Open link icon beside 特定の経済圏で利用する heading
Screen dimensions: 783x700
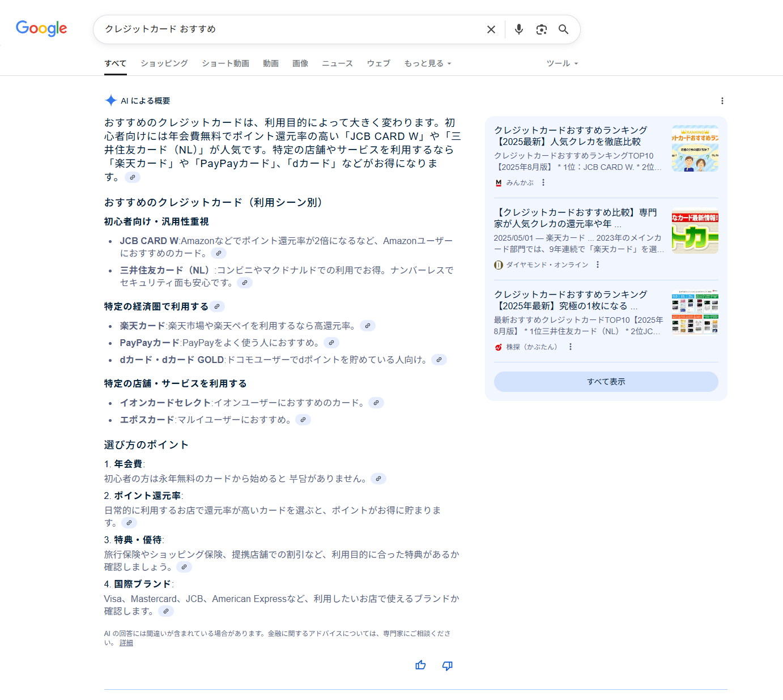[217, 306]
